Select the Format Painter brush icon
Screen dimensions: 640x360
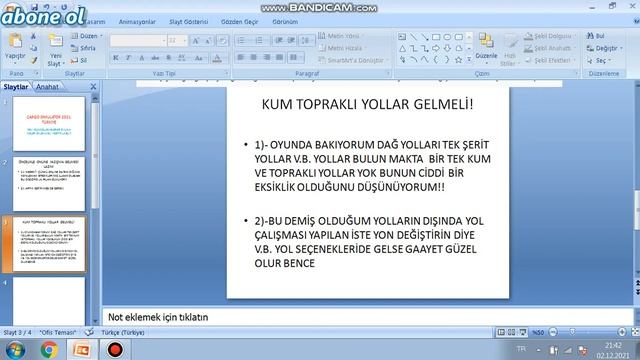tap(33, 60)
